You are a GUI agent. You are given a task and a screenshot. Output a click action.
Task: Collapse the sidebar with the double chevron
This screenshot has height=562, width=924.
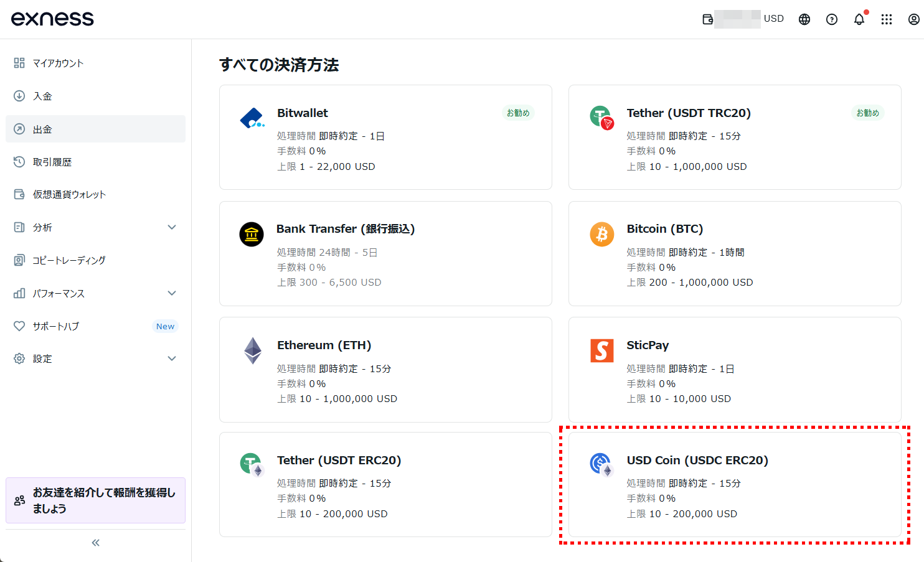pos(95,542)
